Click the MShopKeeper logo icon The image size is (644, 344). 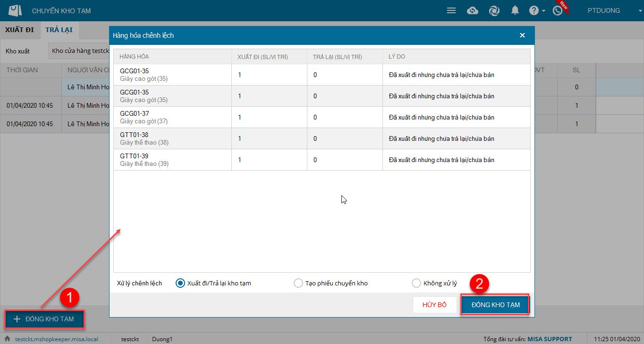pyautogui.click(x=15, y=10)
